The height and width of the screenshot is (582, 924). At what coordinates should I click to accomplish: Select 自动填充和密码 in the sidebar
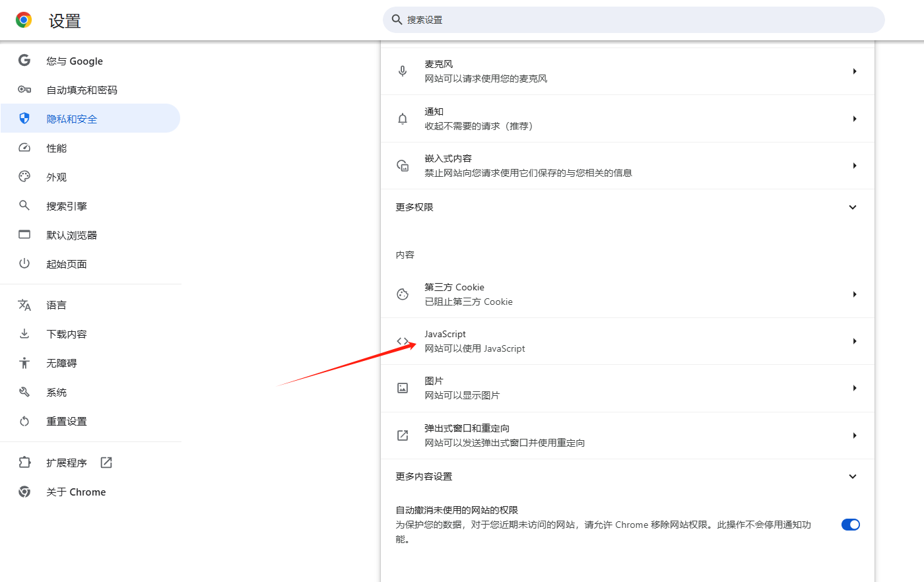click(90, 90)
